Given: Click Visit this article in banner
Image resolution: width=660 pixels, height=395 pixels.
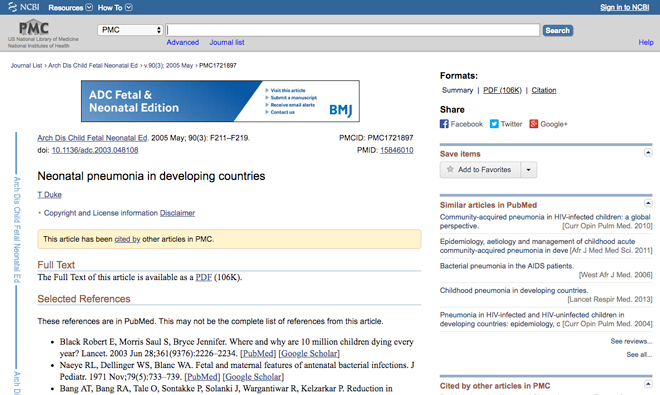Looking at the screenshot, I should 288,90.
